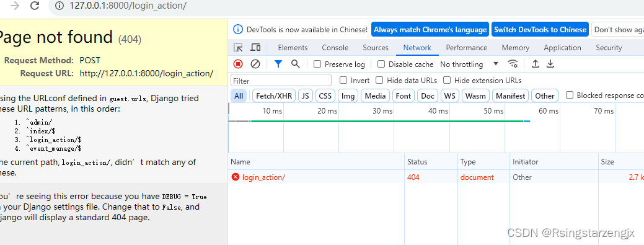Click the site info icon in address bar
This screenshot has height=245, width=644.
coord(60,6)
